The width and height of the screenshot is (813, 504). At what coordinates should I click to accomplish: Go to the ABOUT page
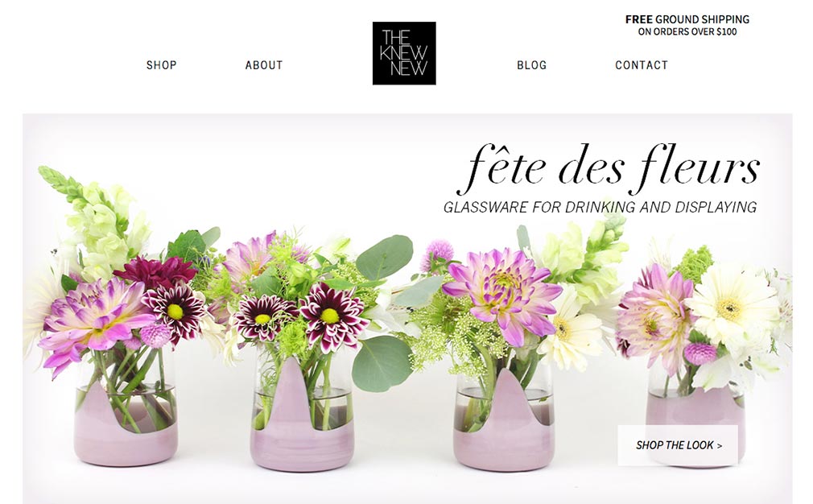coord(264,65)
